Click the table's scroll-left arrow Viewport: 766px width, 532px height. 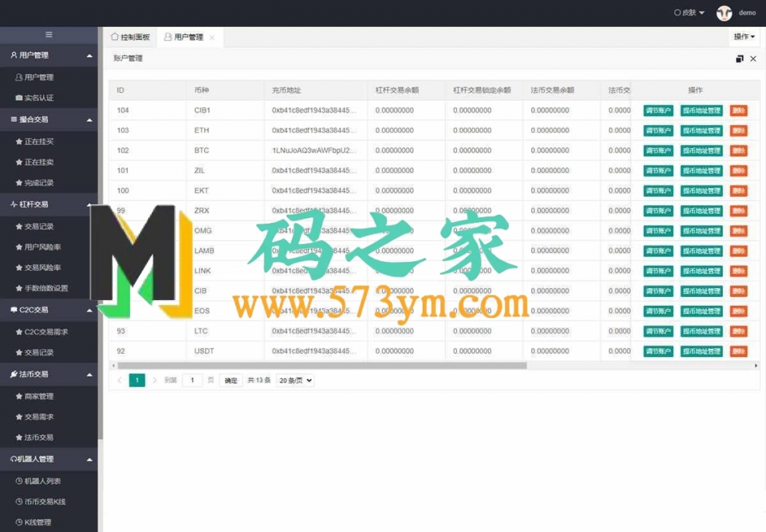[114, 365]
